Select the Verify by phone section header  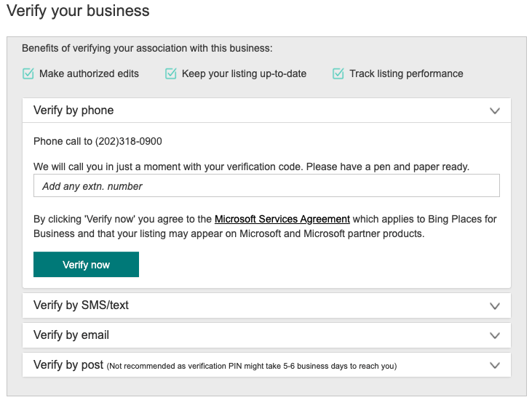[74, 111]
